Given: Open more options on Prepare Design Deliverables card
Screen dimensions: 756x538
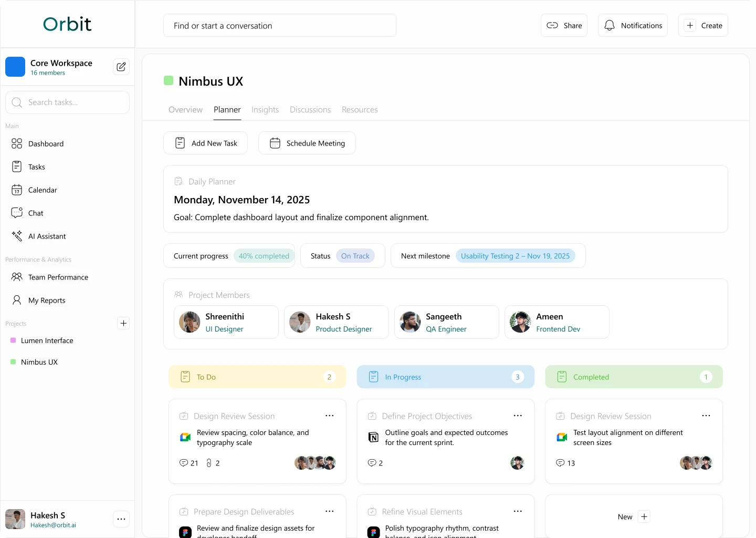Looking at the screenshot, I should pos(329,511).
